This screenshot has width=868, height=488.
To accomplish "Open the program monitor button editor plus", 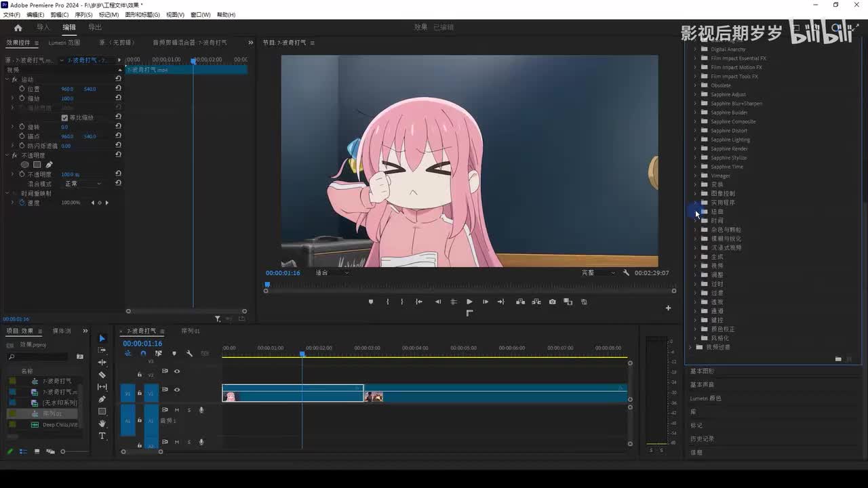I will pyautogui.click(x=668, y=308).
